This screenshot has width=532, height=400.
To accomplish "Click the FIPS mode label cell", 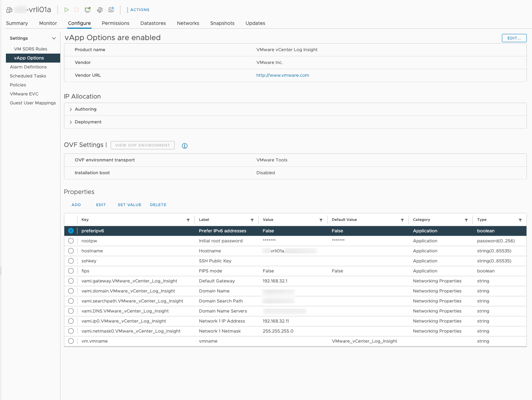I will (x=210, y=271).
